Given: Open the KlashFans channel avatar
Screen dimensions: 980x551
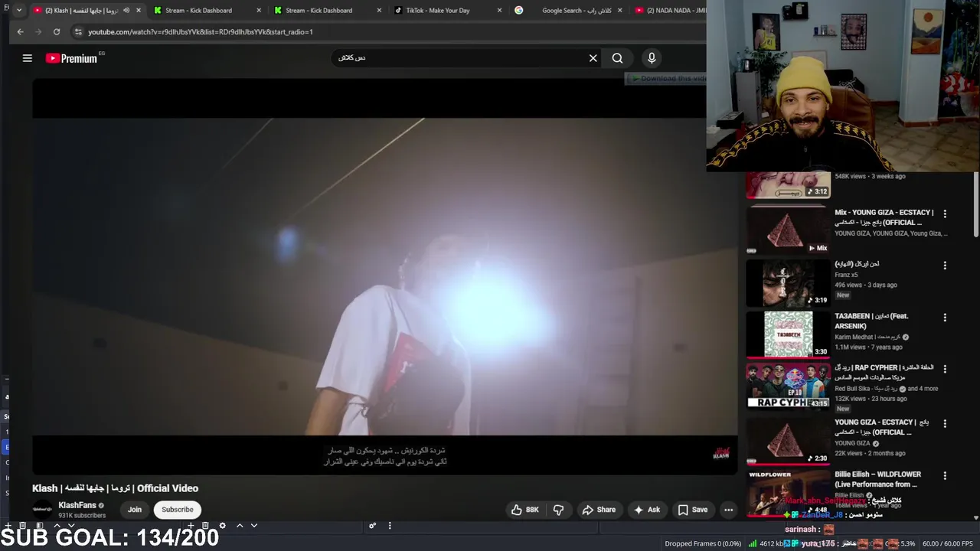Looking at the screenshot, I should (43, 510).
